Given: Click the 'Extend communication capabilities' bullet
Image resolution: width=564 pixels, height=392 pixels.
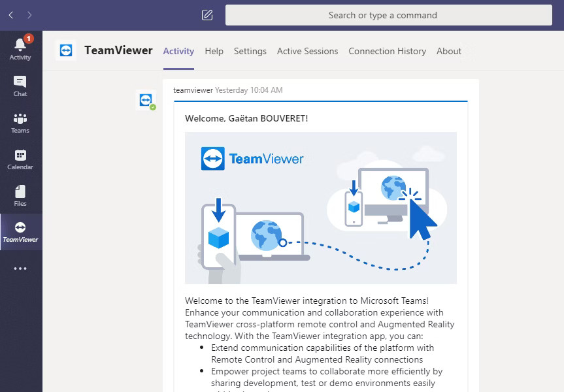Looking at the screenshot, I should point(322,353).
